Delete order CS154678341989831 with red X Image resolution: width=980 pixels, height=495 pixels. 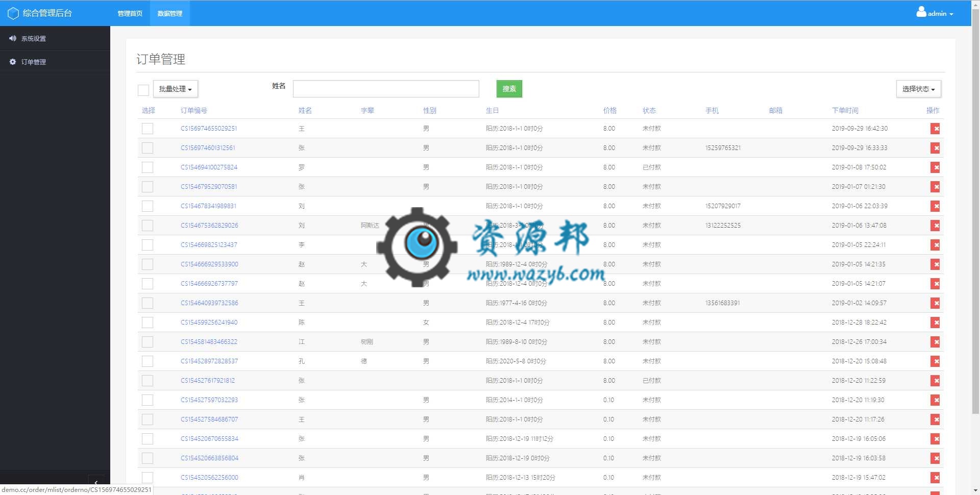[x=935, y=206]
